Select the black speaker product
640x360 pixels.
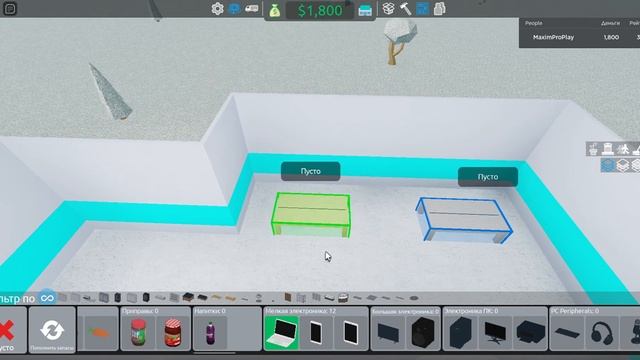click(422, 333)
